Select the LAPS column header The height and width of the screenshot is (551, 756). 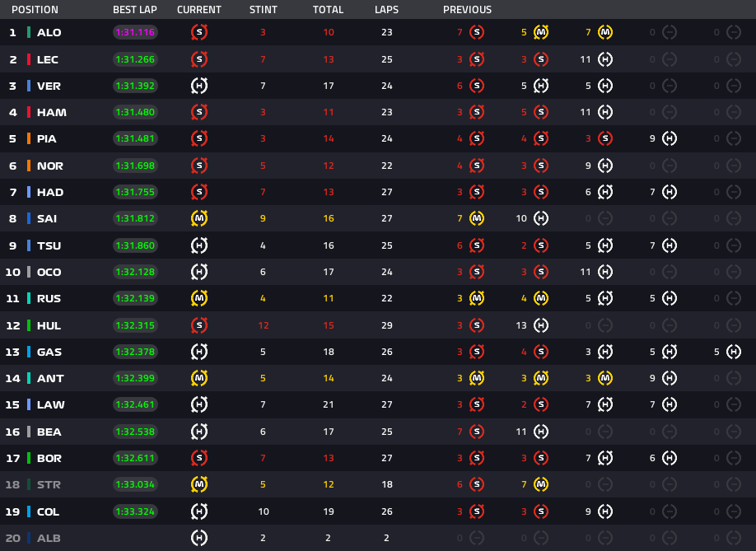(387, 10)
